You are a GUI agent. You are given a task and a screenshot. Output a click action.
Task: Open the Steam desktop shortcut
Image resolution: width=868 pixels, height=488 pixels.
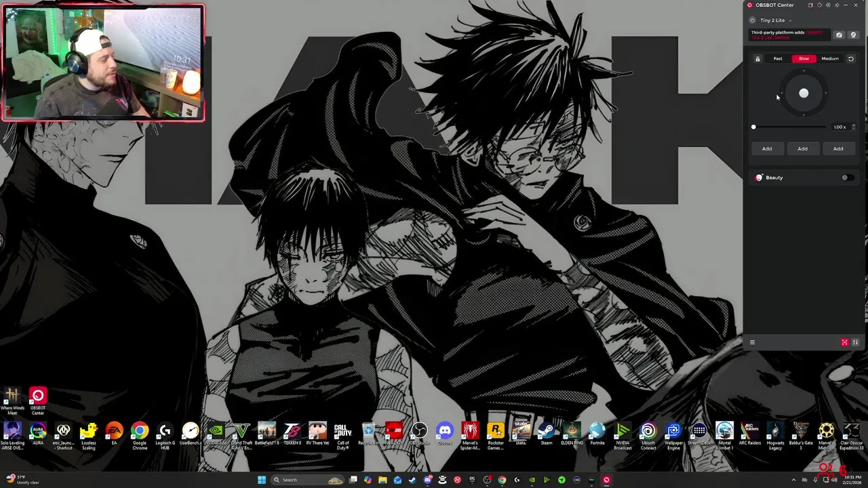coord(546,434)
